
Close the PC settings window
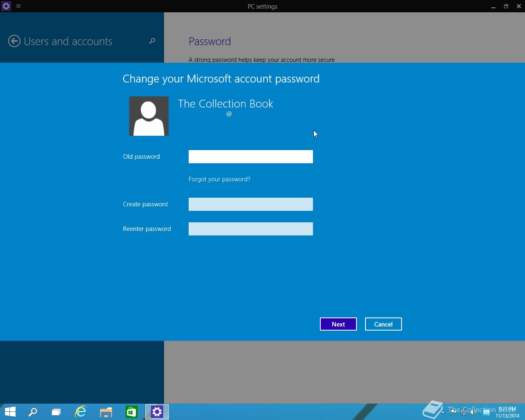click(519, 6)
